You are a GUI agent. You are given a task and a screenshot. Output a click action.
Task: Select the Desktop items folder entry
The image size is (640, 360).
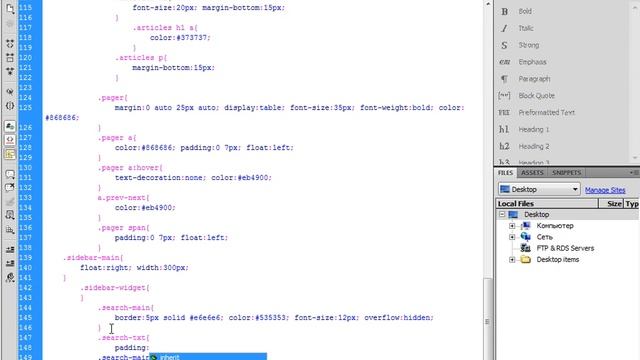click(558, 260)
